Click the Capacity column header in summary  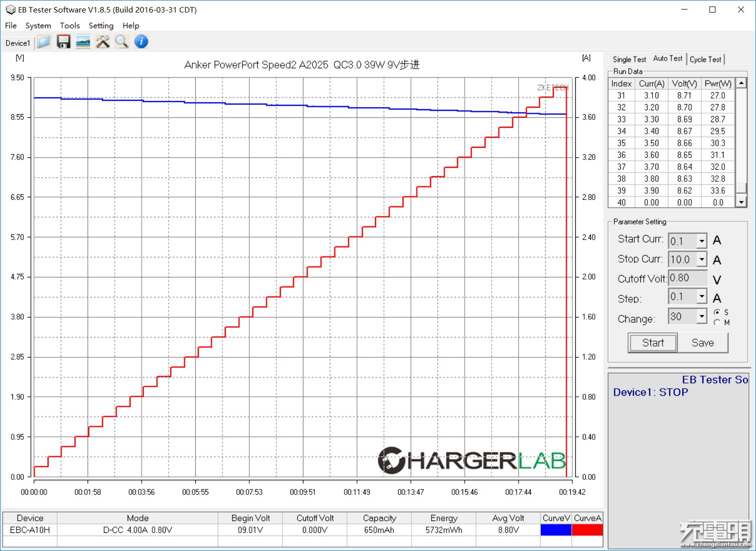(x=379, y=518)
